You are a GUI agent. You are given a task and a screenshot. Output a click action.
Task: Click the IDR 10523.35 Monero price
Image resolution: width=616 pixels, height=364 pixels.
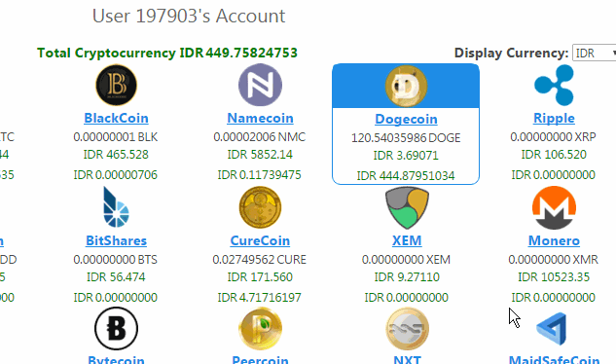[554, 277]
